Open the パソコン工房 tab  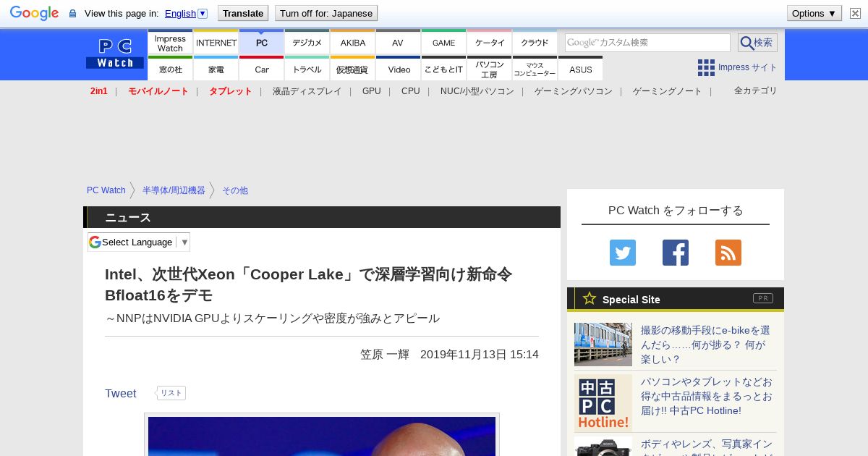point(490,69)
